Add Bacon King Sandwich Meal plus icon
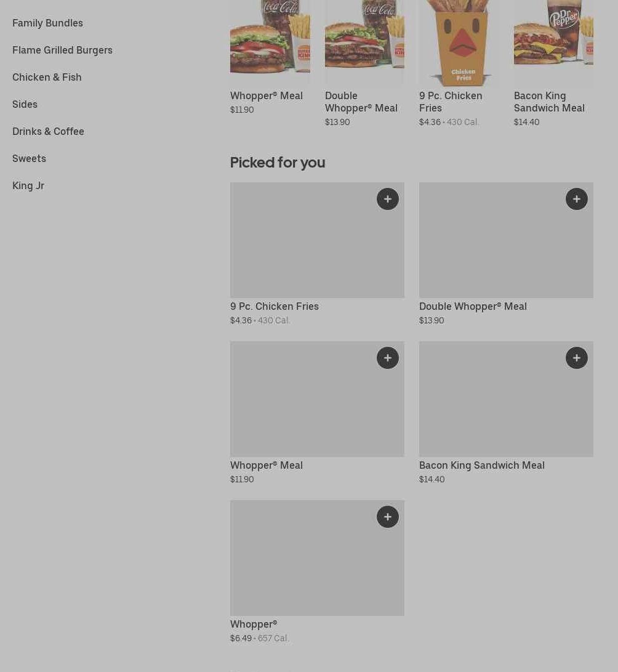This screenshot has height=672, width=618. [x=577, y=358]
